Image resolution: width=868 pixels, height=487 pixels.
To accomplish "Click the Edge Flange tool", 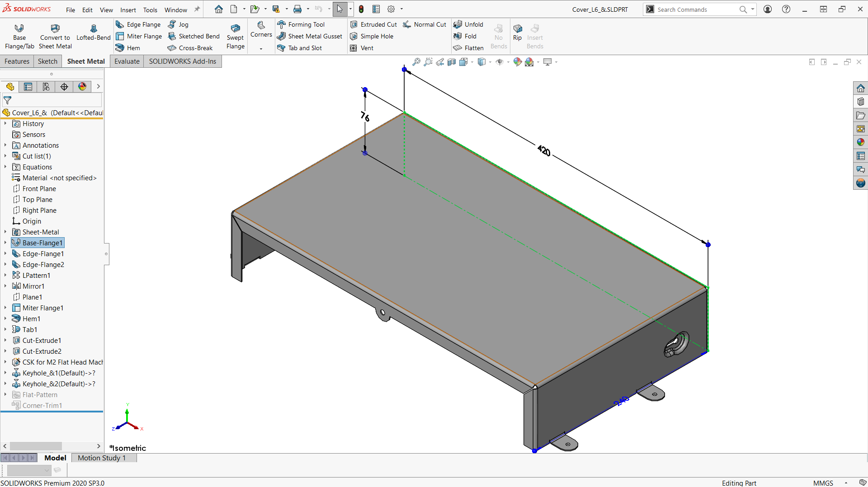I will pos(138,24).
